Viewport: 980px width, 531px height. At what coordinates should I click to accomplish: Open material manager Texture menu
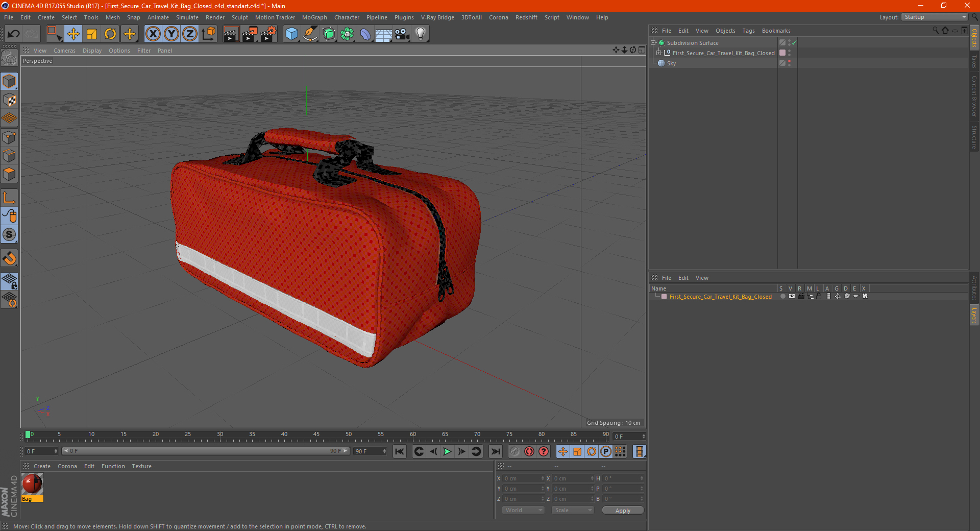coord(141,466)
